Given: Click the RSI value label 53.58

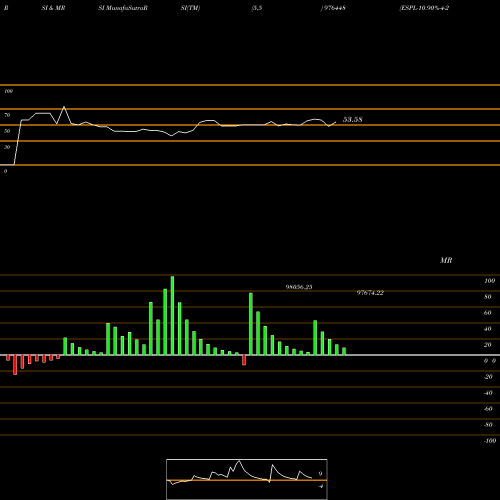Looking at the screenshot, I should coord(353,119).
